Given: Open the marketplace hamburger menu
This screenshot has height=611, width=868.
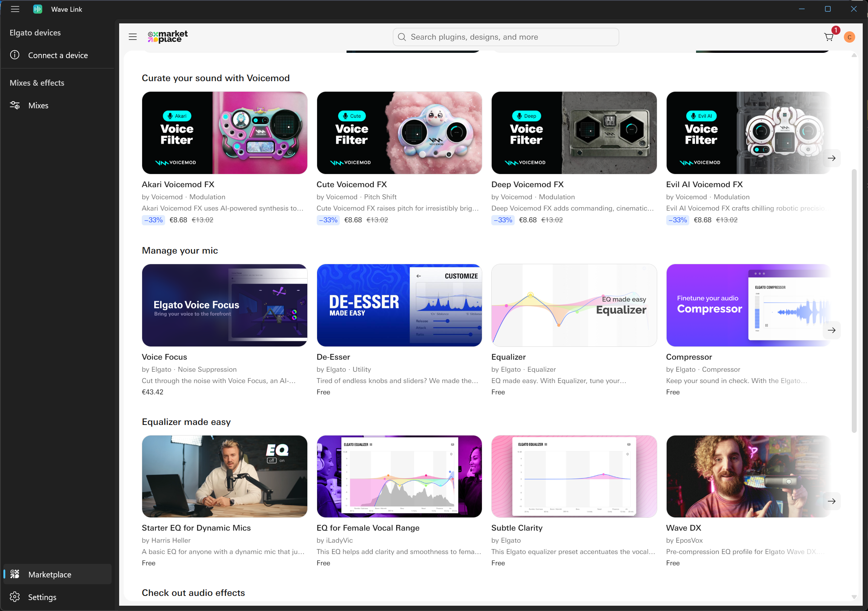Looking at the screenshot, I should click(x=133, y=37).
